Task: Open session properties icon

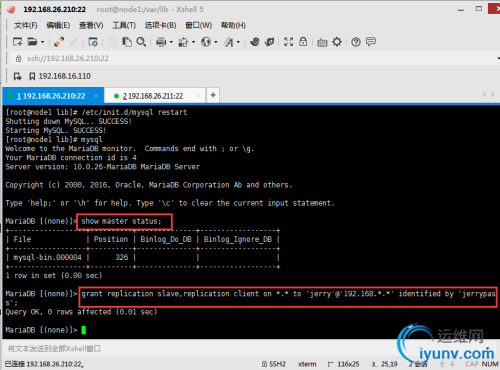Action: point(93,42)
